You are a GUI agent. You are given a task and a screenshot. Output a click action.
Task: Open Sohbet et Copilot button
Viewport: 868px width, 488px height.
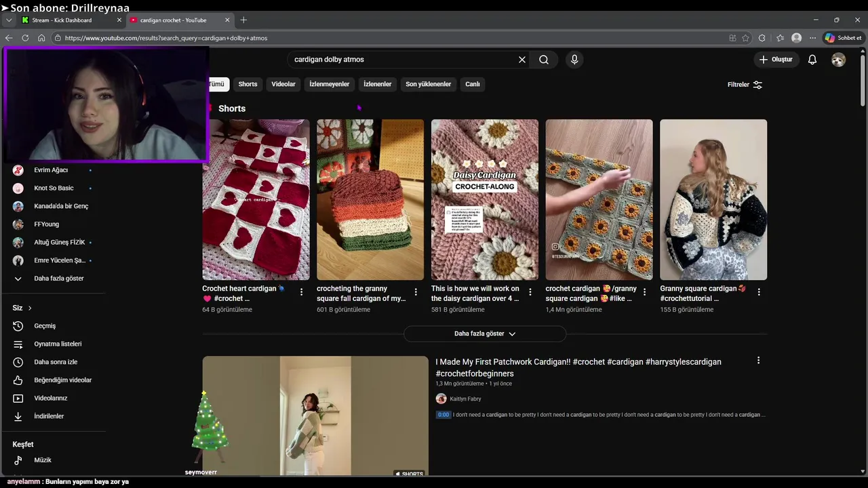842,38
